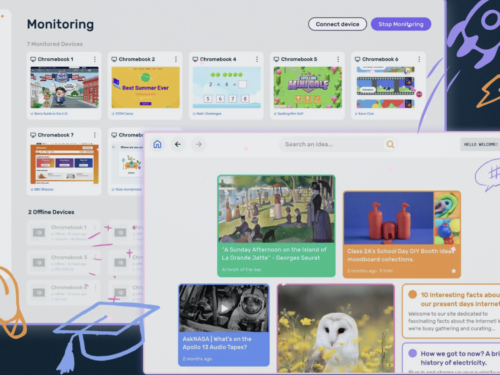Click orange dot beside 10 Interesting facts

click(x=413, y=295)
